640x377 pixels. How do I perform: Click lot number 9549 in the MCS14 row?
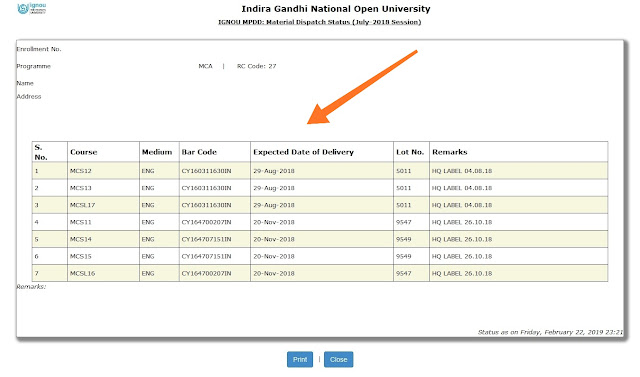403,240
